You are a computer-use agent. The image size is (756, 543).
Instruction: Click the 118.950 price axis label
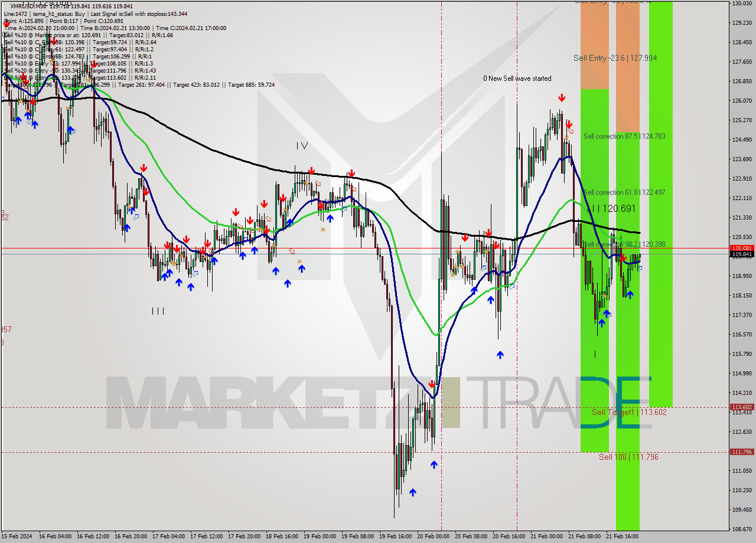[741, 276]
